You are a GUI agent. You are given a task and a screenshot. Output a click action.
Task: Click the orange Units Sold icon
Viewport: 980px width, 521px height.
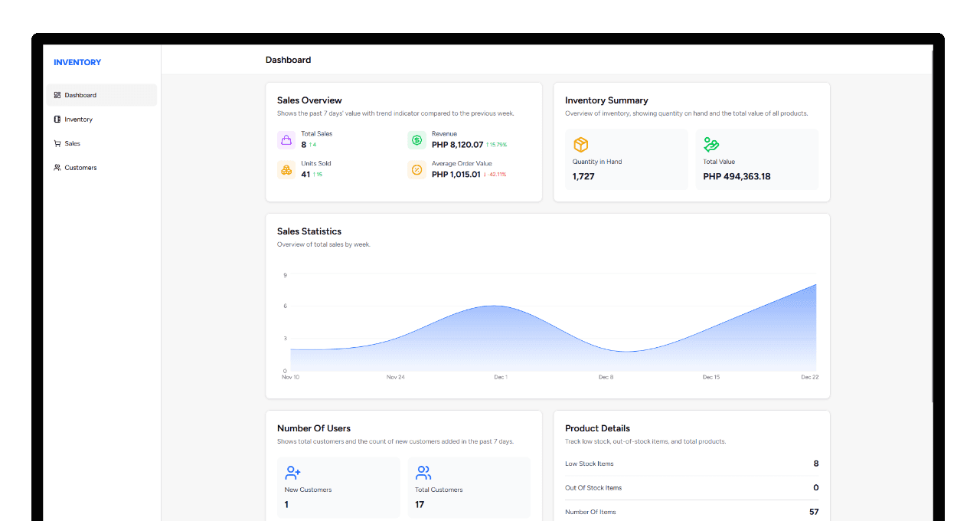(286, 170)
